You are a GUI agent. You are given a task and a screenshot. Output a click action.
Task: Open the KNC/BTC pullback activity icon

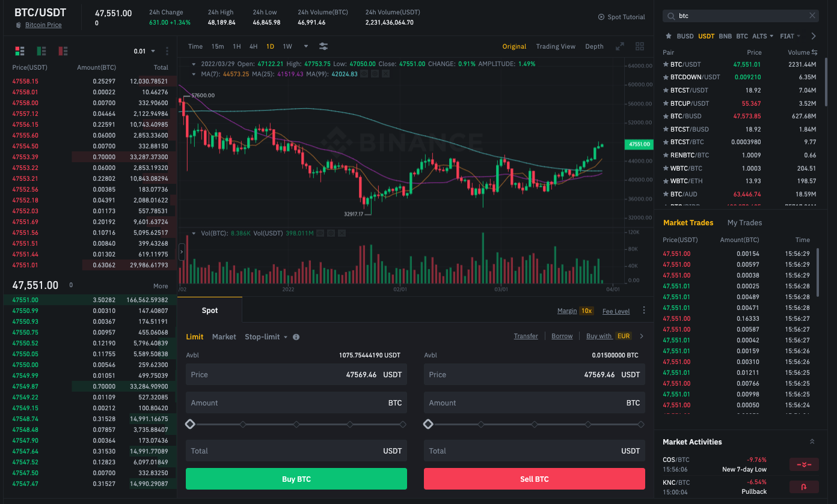click(804, 487)
